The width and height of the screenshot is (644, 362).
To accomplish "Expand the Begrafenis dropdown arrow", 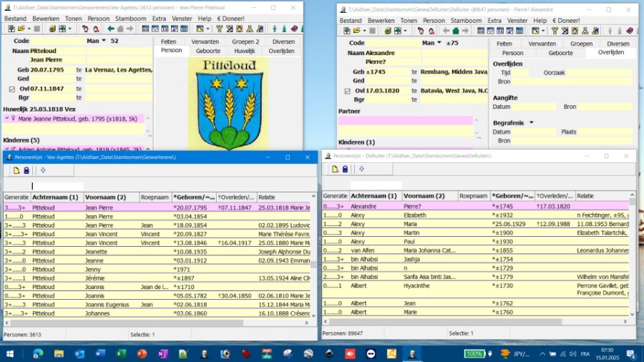I will [532, 123].
